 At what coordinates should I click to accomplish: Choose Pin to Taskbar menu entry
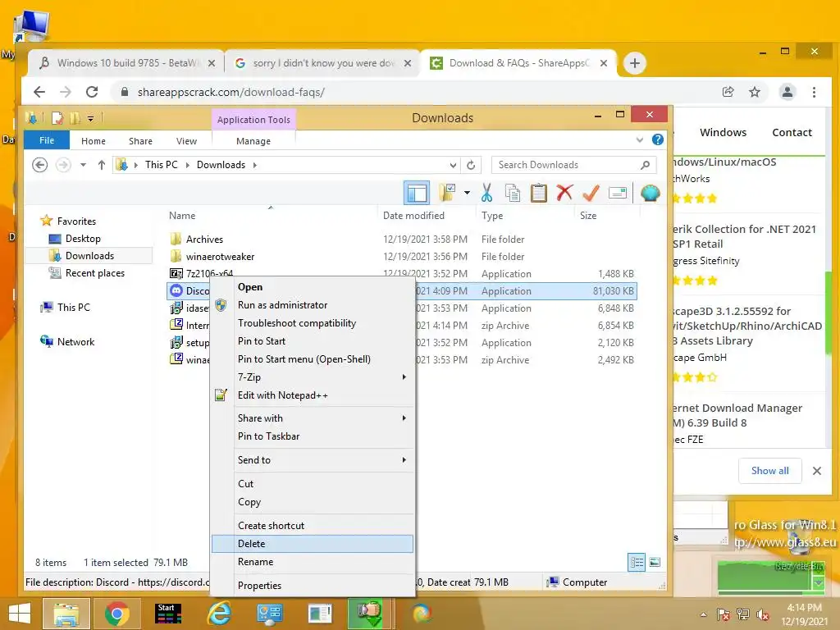313,436
